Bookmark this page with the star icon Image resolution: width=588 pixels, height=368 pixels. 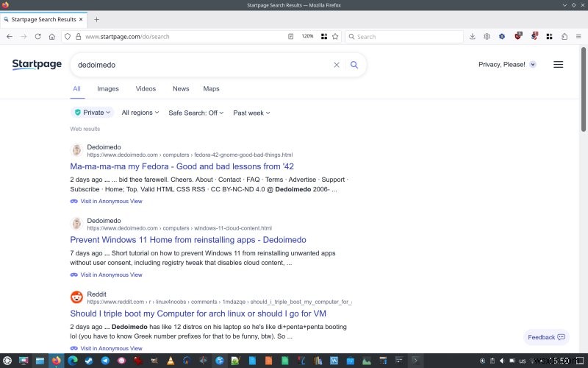335,36
